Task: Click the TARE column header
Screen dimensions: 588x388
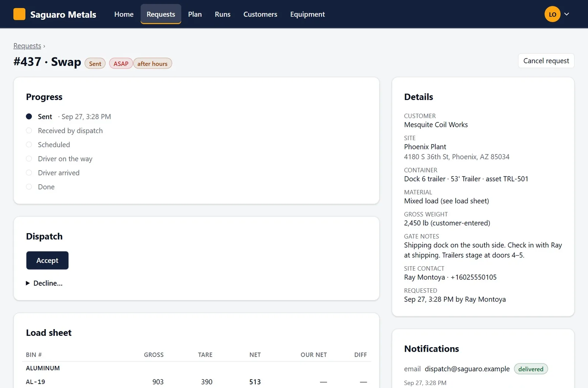Action: (x=205, y=355)
